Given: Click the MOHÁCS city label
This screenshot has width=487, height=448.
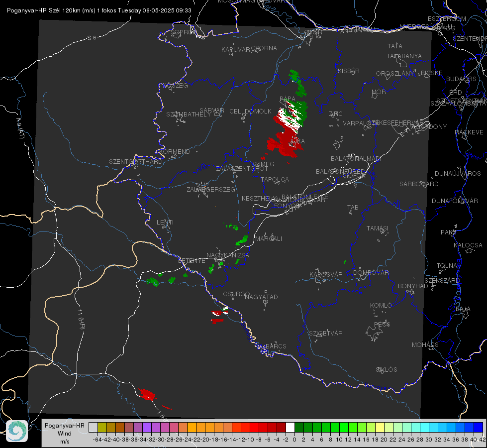Looking at the screenshot, I should (425, 345).
